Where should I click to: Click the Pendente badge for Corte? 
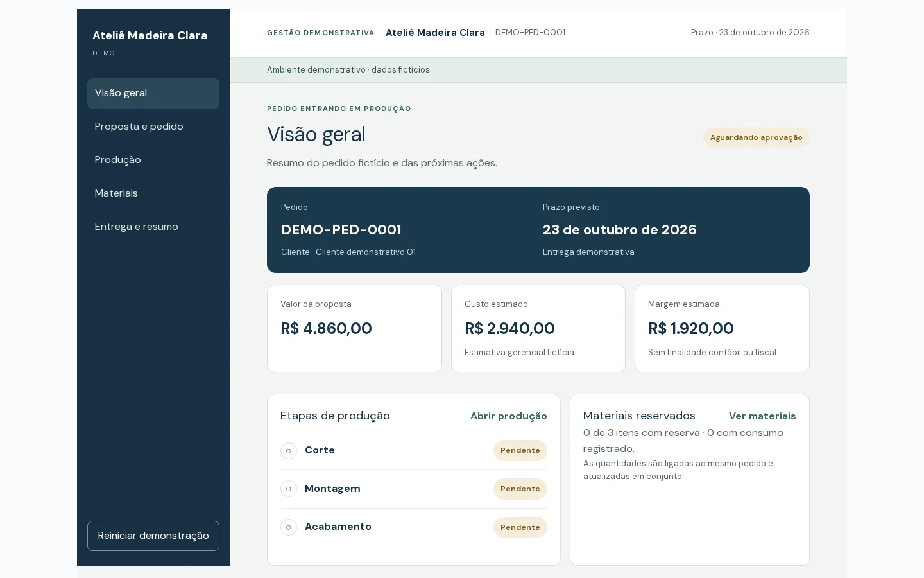520,451
